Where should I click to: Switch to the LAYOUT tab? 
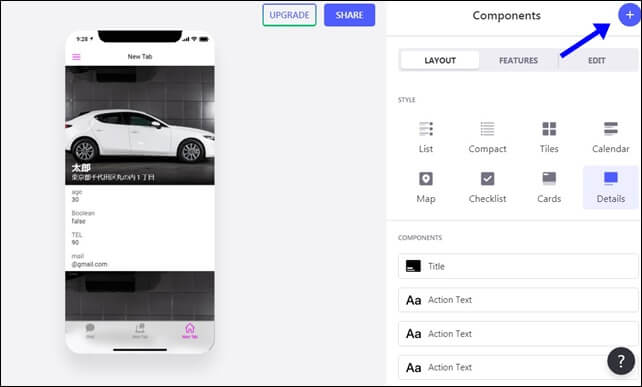point(440,61)
